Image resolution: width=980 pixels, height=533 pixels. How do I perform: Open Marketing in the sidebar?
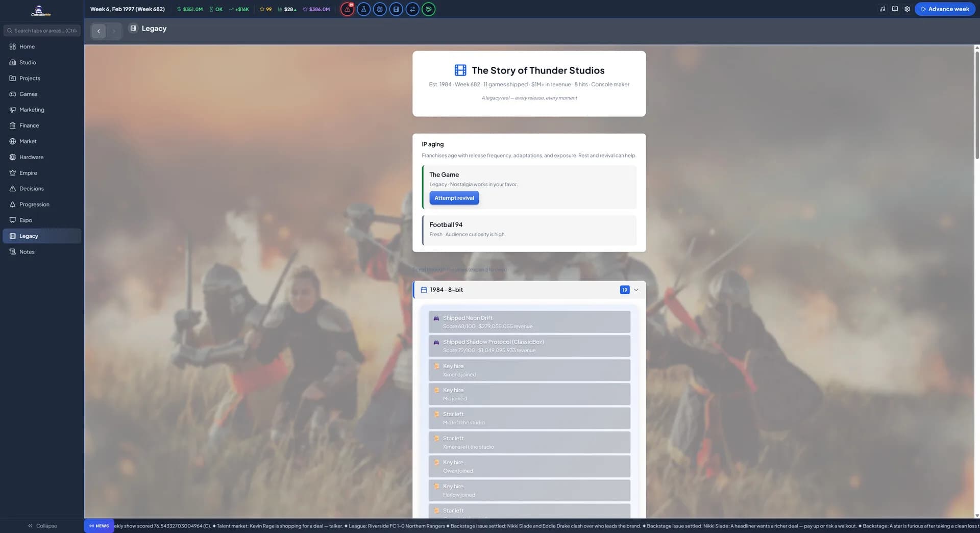tap(42, 110)
